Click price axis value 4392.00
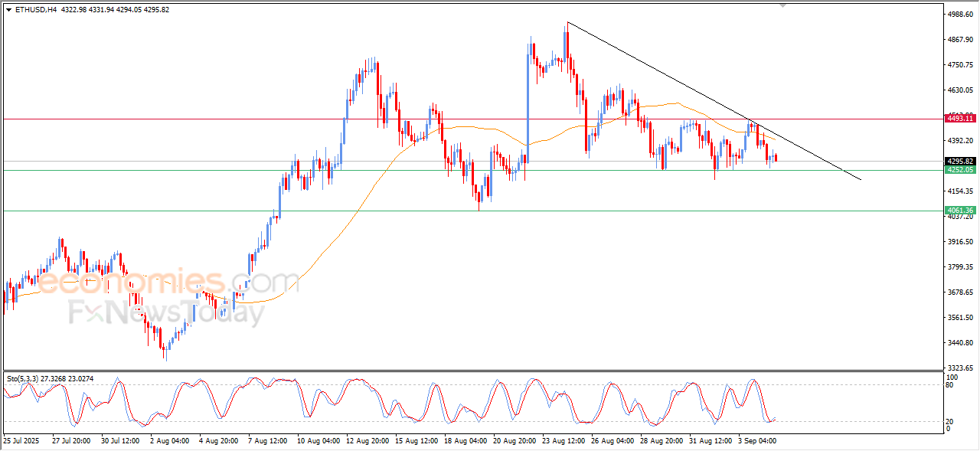The height and width of the screenshot is (451, 980). (959, 140)
